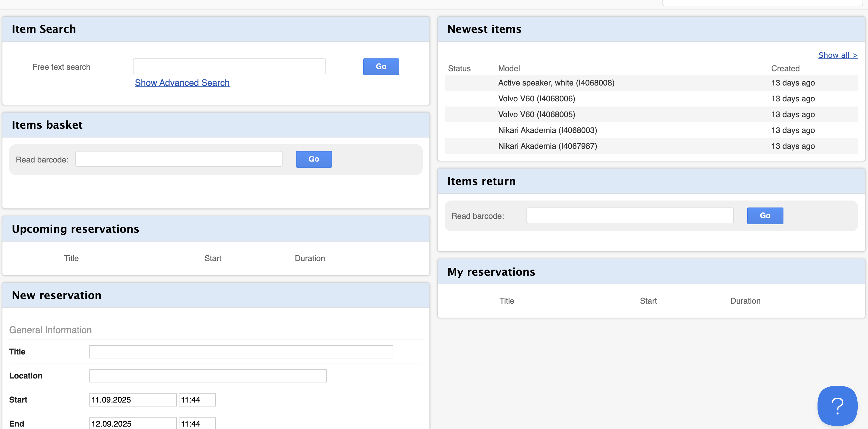Click the Start time field 11:44
The image size is (868, 429).
pos(197,400)
